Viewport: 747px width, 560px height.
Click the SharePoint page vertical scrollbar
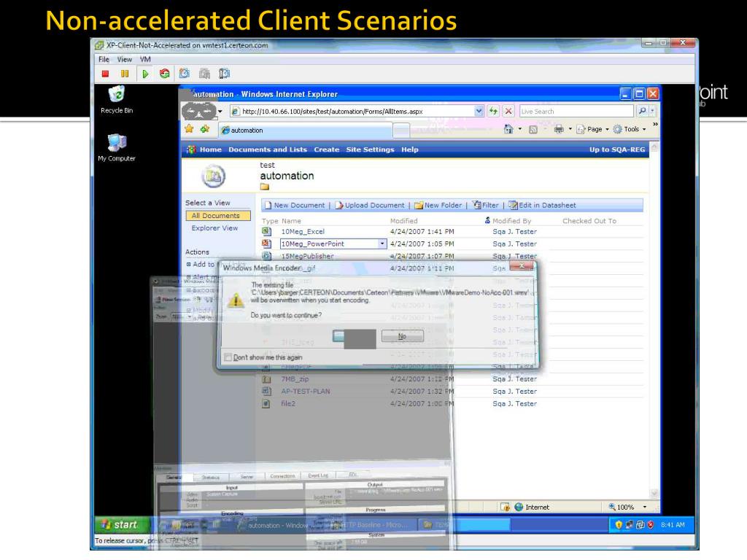(654, 322)
